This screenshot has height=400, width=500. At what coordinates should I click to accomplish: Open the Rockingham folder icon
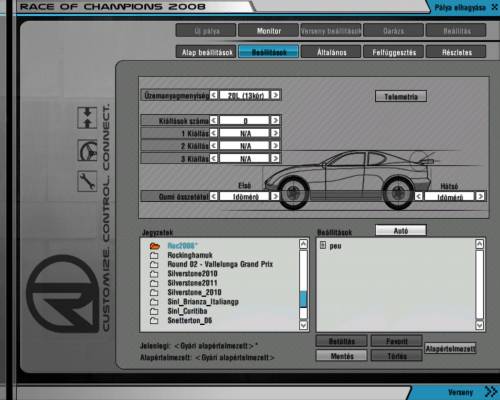(x=154, y=255)
